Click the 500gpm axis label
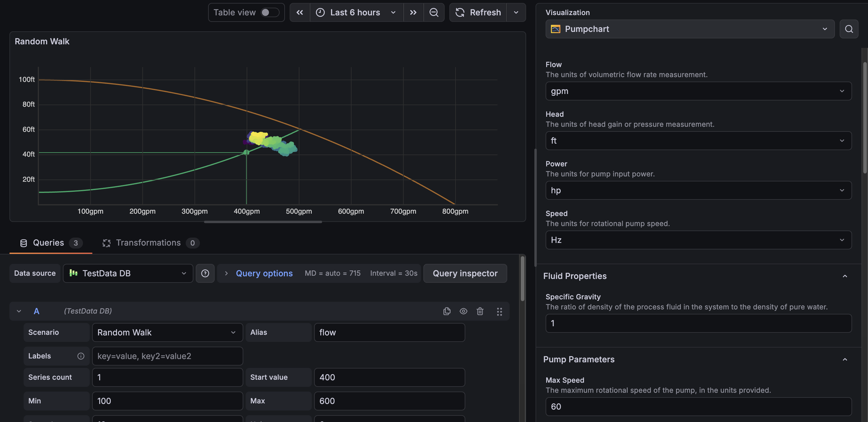Image resolution: width=868 pixels, height=422 pixels. [x=299, y=211]
